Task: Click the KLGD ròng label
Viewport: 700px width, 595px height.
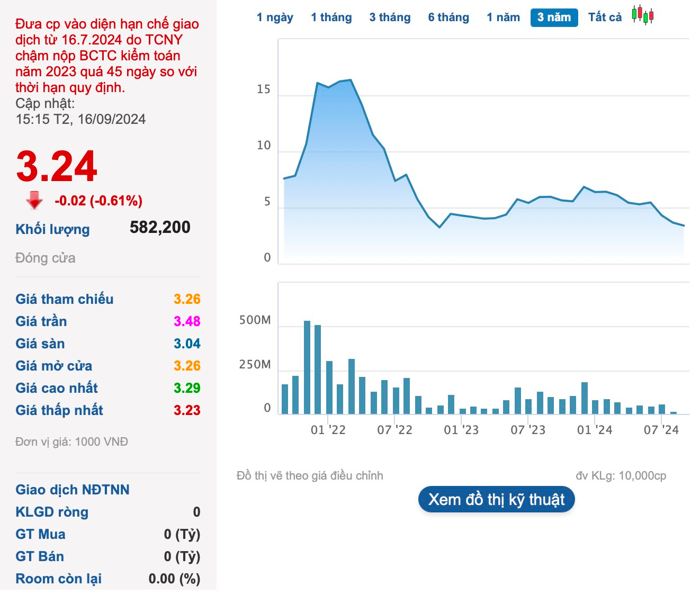Action: (x=52, y=512)
